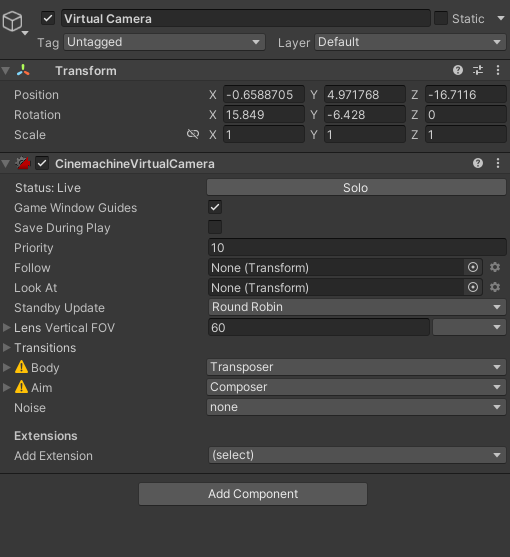Click the Aim warning icon
Image resolution: width=510 pixels, height=557 pixels.
21,387
